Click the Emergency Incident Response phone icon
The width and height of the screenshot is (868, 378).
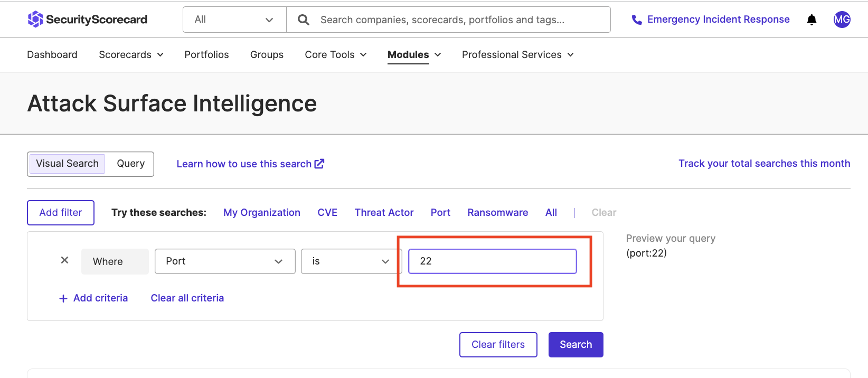point(637,20)
